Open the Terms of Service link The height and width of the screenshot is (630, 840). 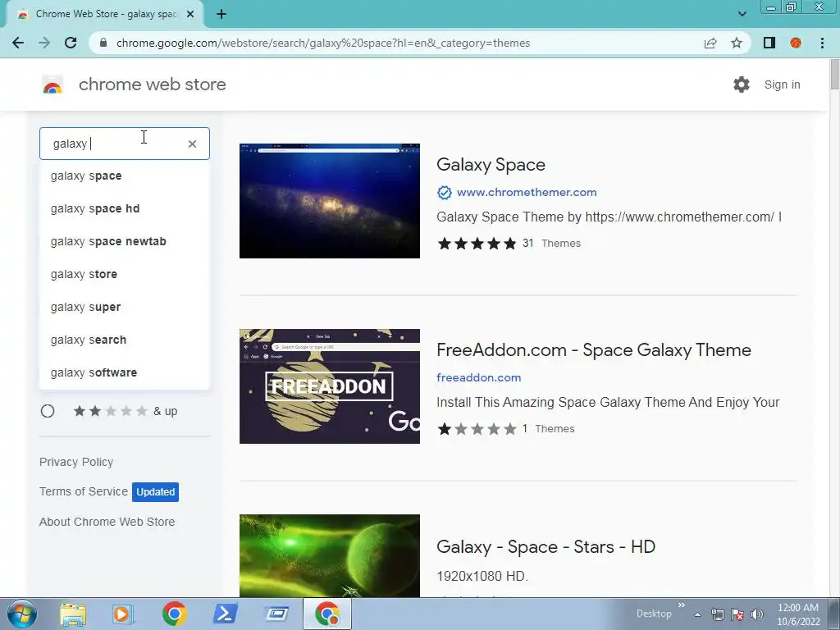(x=84, y=491)
